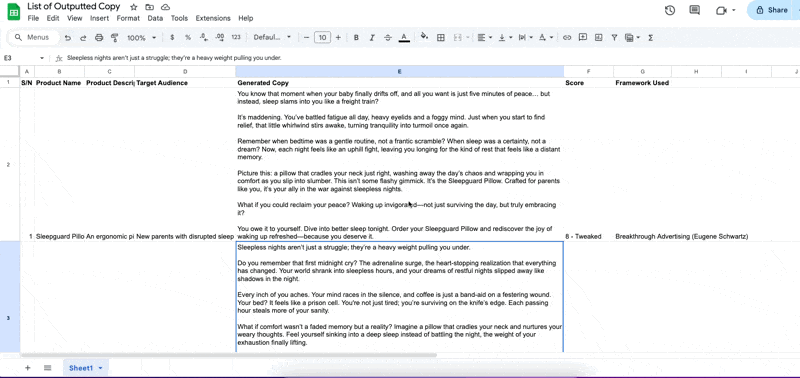Open the Help menu

pos(245,18)
